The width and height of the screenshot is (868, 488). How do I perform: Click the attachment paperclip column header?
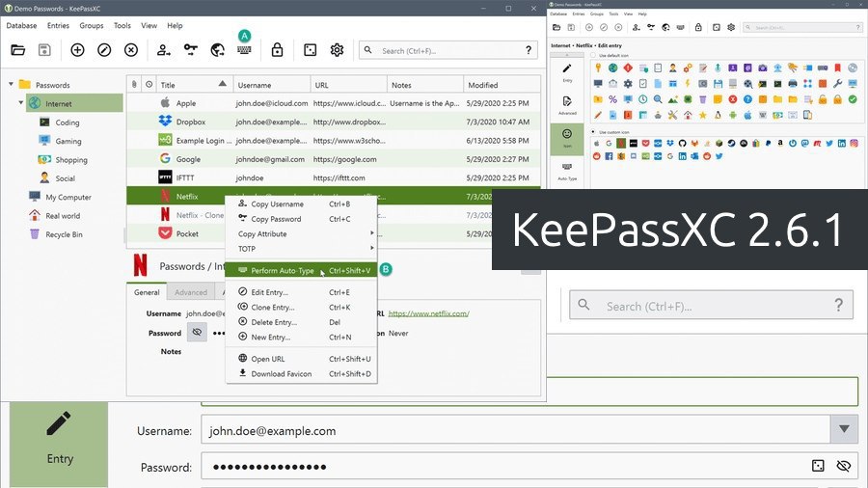(134, 85)
